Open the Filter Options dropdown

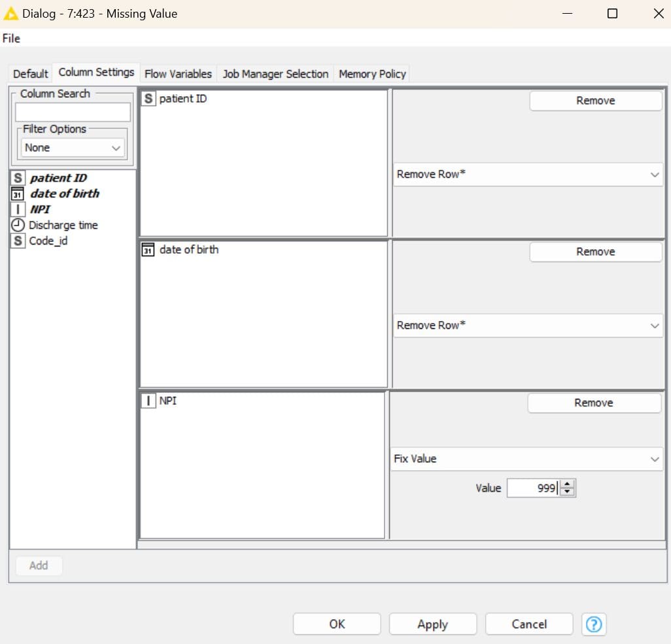click(x=72, y=148)
